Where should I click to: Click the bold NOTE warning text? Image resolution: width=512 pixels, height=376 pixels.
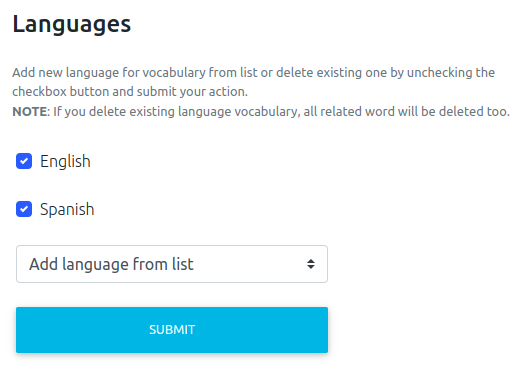point(30,112)
